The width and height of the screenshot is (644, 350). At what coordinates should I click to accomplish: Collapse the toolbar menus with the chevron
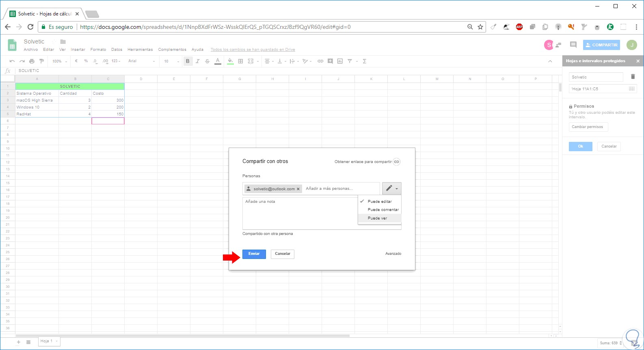click(550, 61)
